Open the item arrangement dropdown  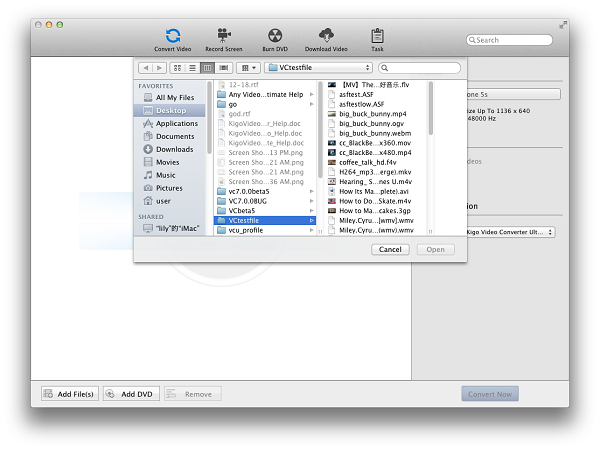(248, 68)
